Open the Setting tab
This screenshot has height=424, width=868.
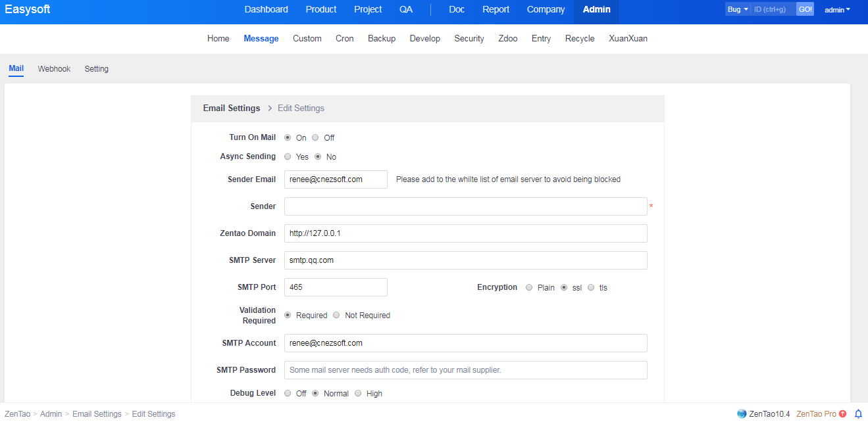click(96, 69)
